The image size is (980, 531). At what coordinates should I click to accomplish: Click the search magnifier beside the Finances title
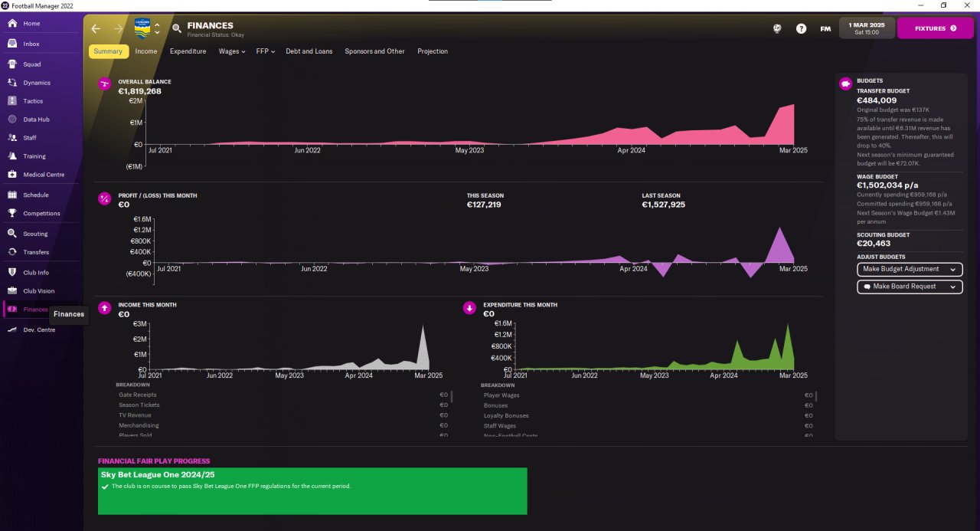[x=177, y=29]
